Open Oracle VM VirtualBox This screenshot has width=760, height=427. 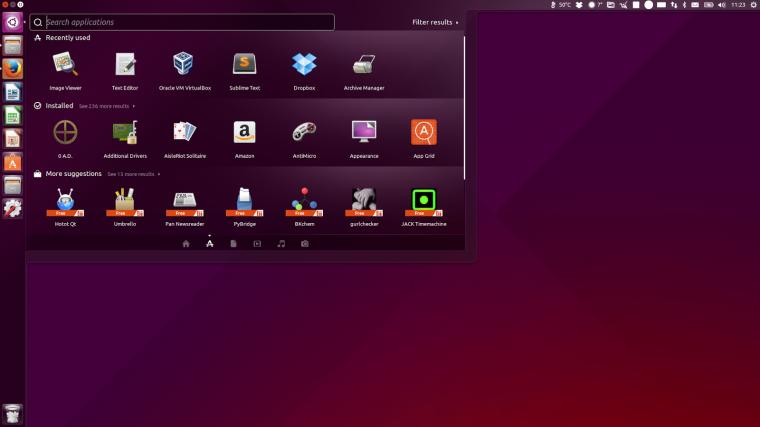[185, 71]
